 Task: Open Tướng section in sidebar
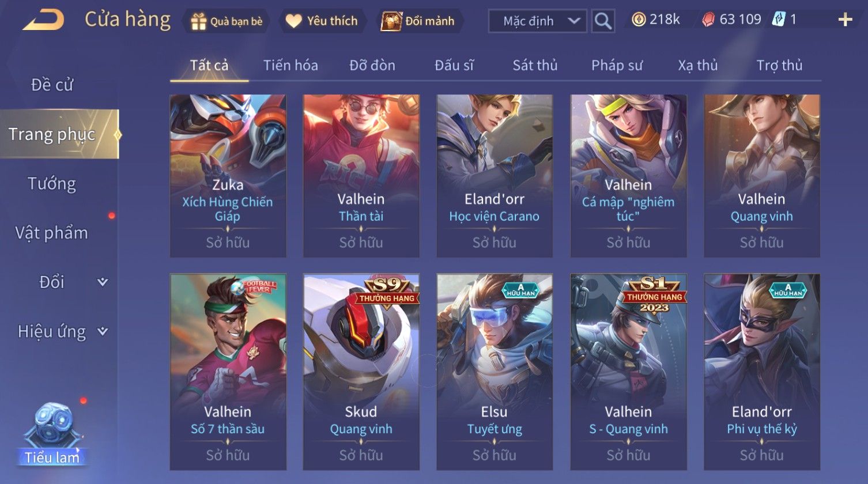pyautogui.click(x=52, y=184)
